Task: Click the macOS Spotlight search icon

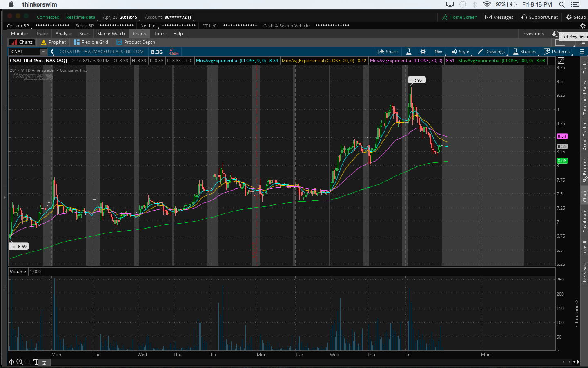Action: pyautogui.click(x=562, y=4)
